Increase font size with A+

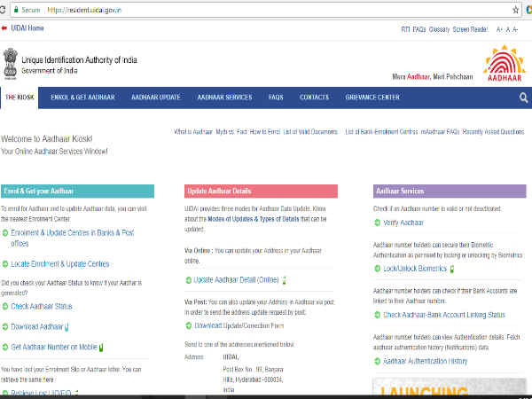pos(499,30)
